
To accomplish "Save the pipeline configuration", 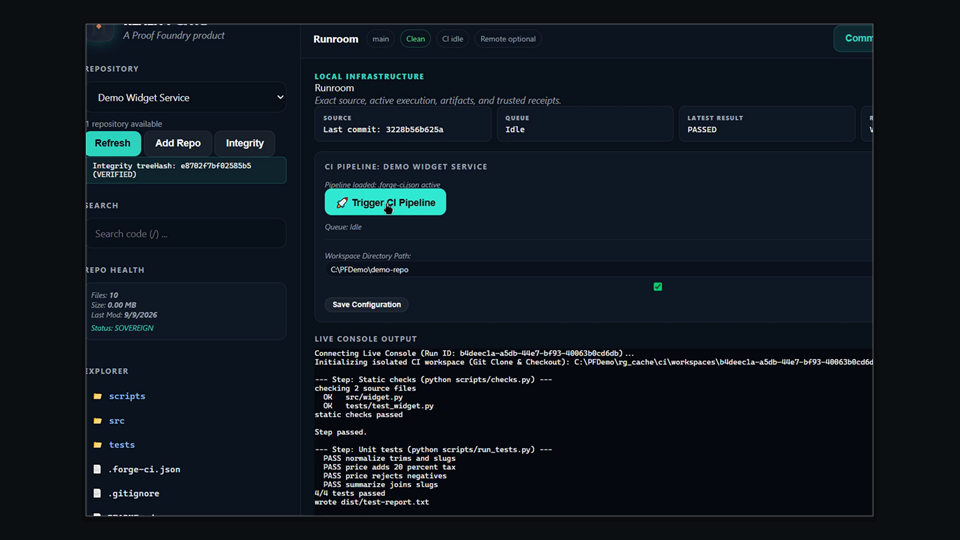I will click(x=367, y=304).
